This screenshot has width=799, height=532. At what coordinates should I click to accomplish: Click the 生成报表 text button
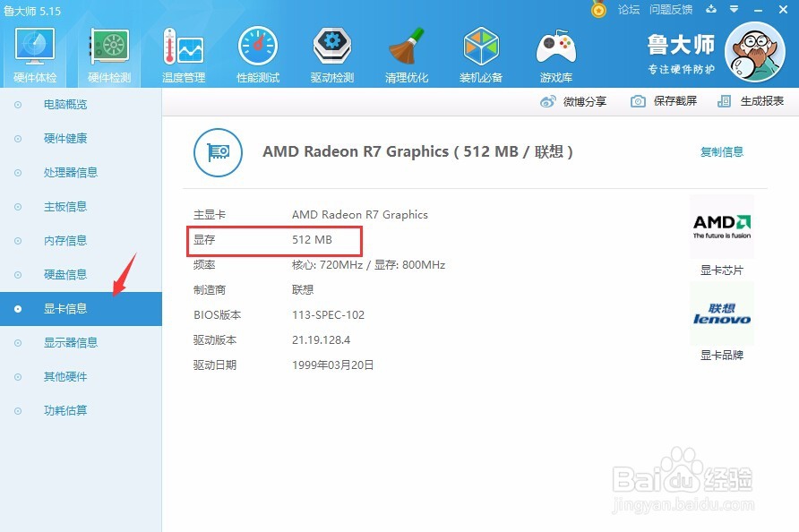click(x=761, y=101)
